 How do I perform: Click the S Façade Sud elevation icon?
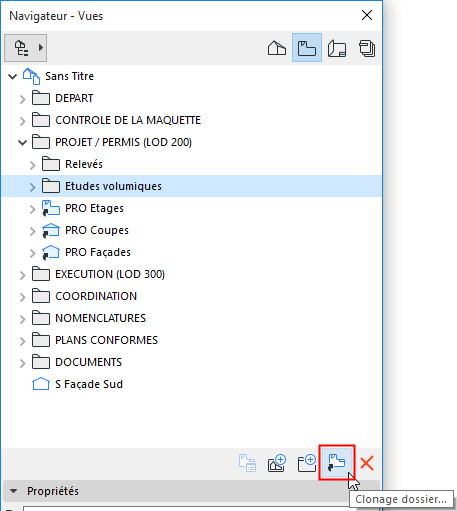(41, 384)
